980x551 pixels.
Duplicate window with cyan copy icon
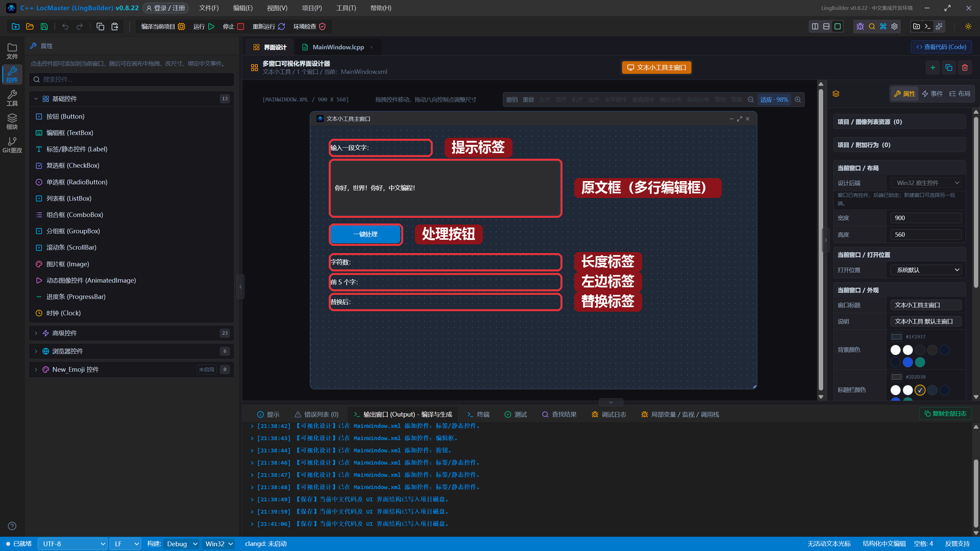(x=949, y=67)
